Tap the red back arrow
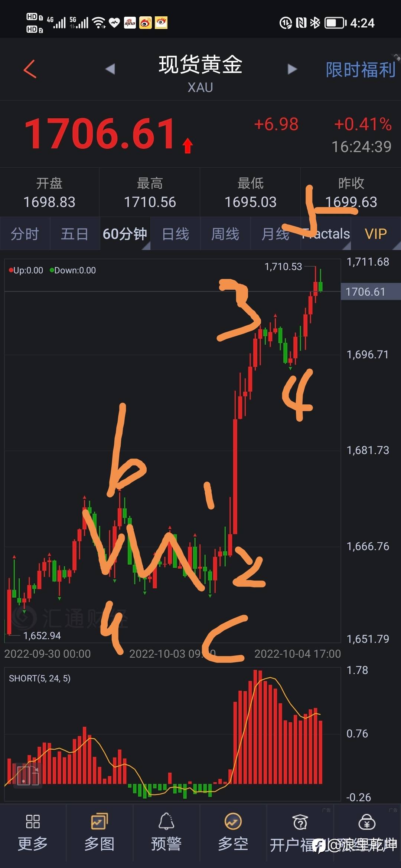 coord(30,69)
